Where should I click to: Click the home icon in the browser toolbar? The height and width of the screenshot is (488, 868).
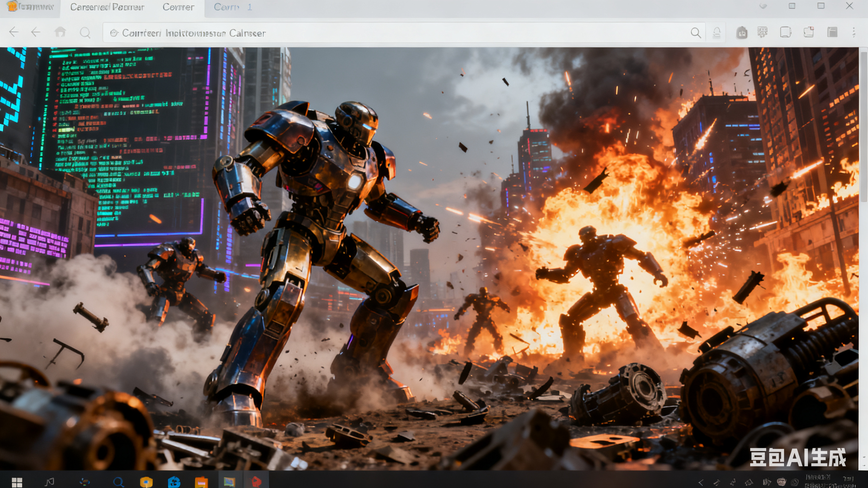(x=60, y=32)
